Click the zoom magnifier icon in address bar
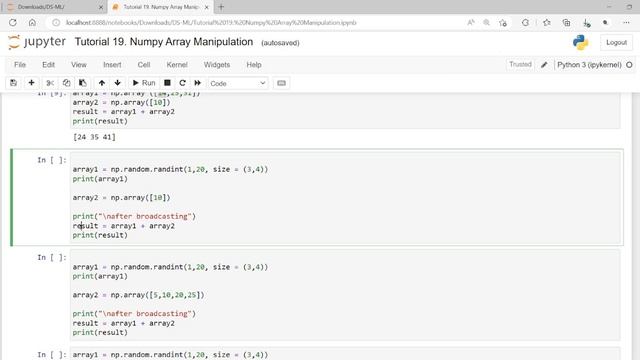 [x=486, y=23]
